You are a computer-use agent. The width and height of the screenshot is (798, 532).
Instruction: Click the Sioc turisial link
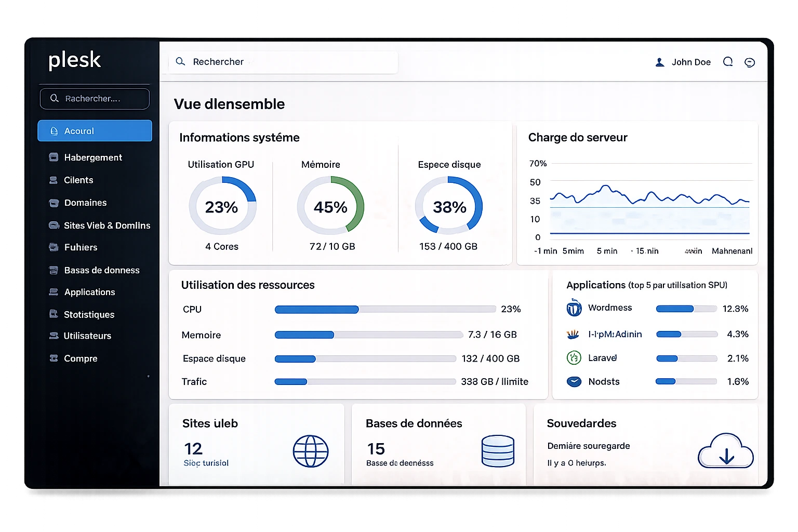pos(206,463)
